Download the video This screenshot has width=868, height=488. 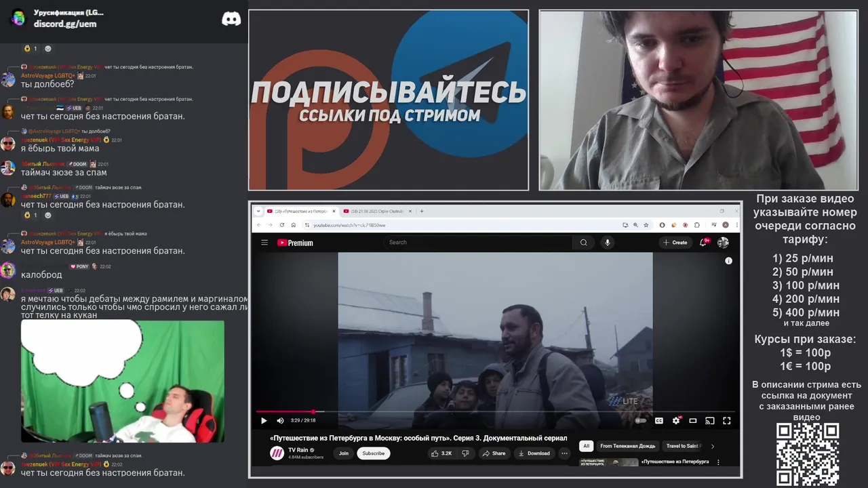click(x=534, y=453)
